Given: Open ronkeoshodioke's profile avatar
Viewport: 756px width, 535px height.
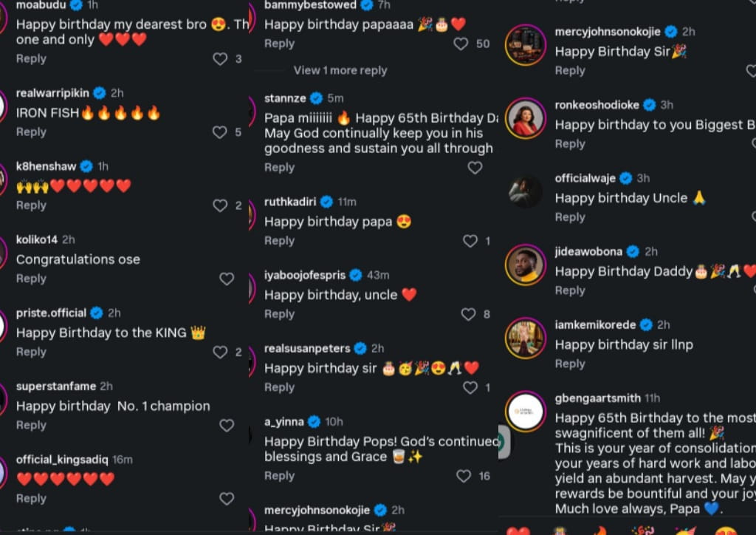Looking at the screenshot, I should pos(526,118).
